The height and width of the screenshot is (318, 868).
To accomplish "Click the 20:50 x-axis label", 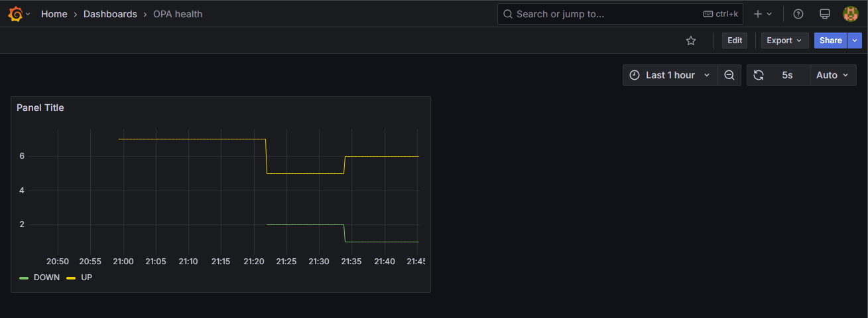I will click(x=58, y=262).
